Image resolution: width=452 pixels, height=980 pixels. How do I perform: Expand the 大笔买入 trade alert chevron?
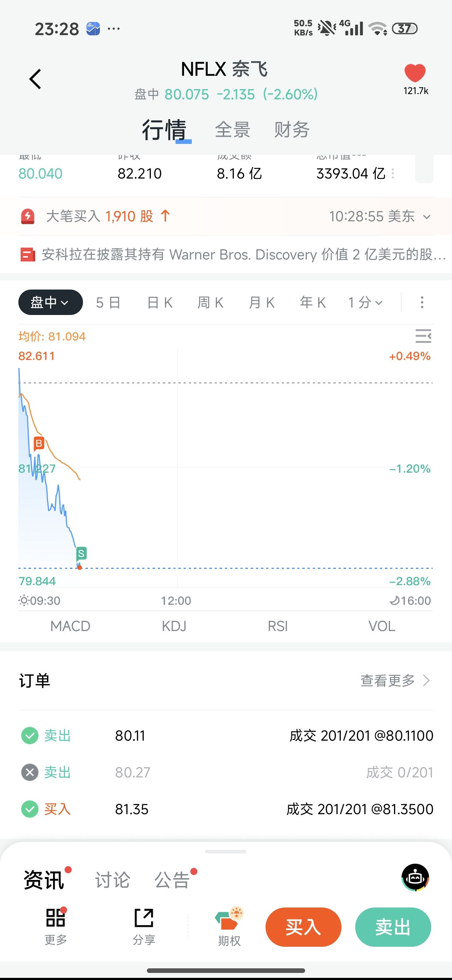point(427,217)
